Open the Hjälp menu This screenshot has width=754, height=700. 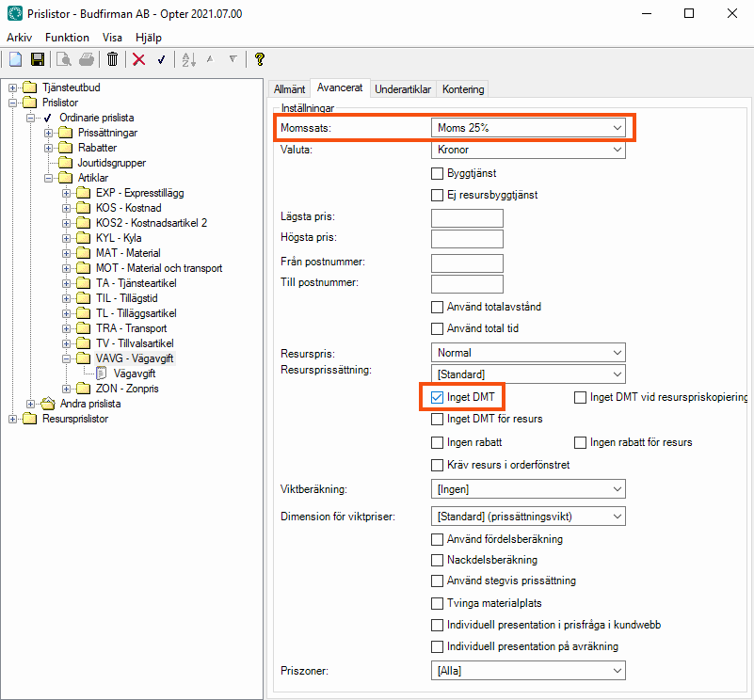point(149,38)
